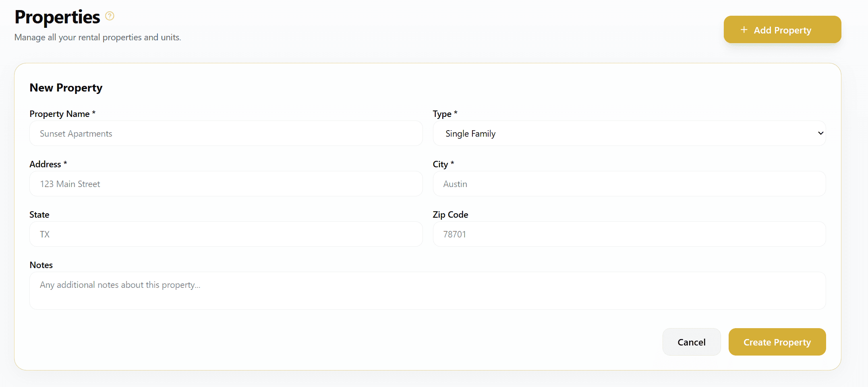Click into the Address text field
868x387 pixels.
click(226, 184)
